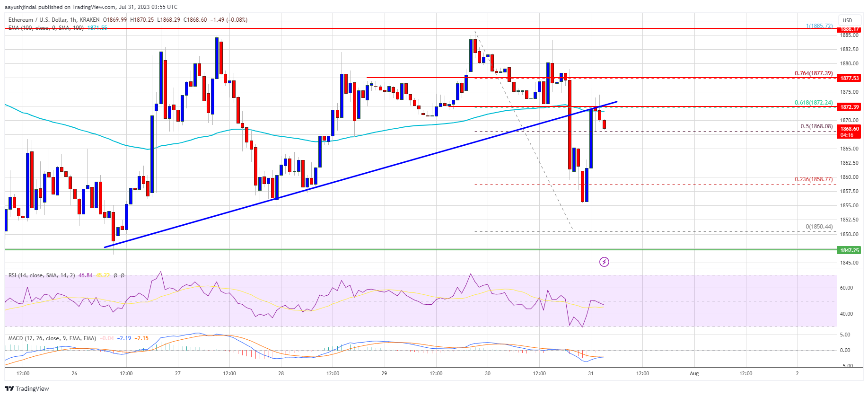The image size is (868, 397).
Task: Click the 1(1885.72) Fibonacci level label
Action: tap(819, 26)
